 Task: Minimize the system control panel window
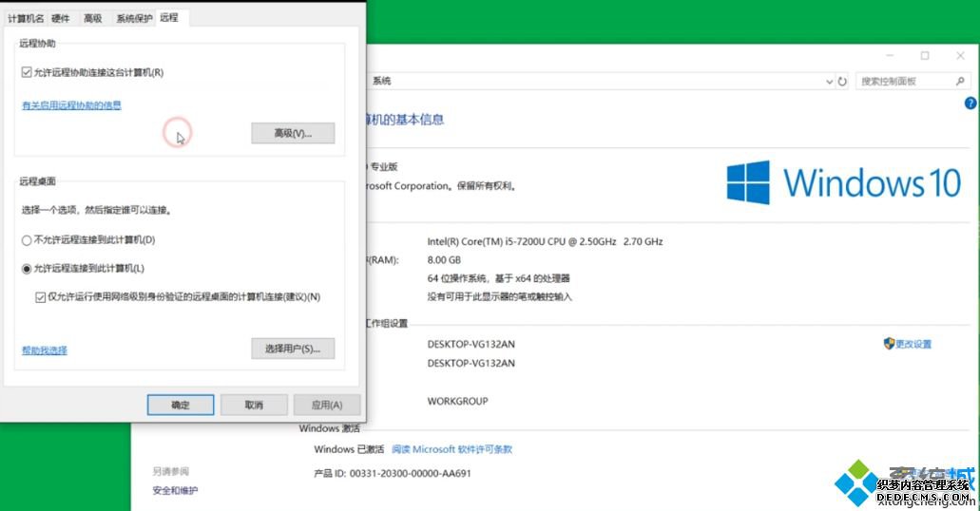890,56
